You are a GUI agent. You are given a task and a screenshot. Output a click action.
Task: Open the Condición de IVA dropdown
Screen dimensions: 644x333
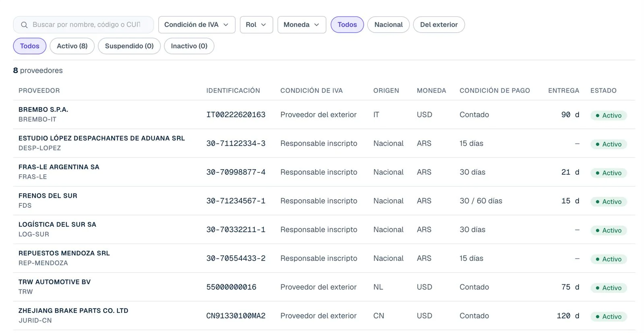197,25
